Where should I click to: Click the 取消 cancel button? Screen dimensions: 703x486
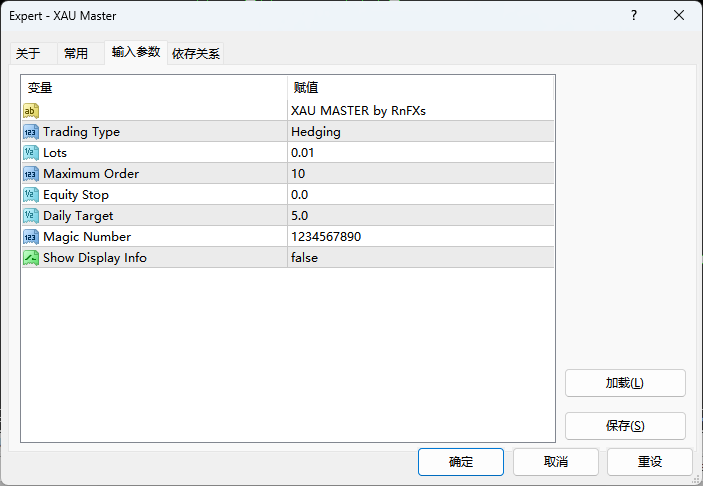[556, 462]
